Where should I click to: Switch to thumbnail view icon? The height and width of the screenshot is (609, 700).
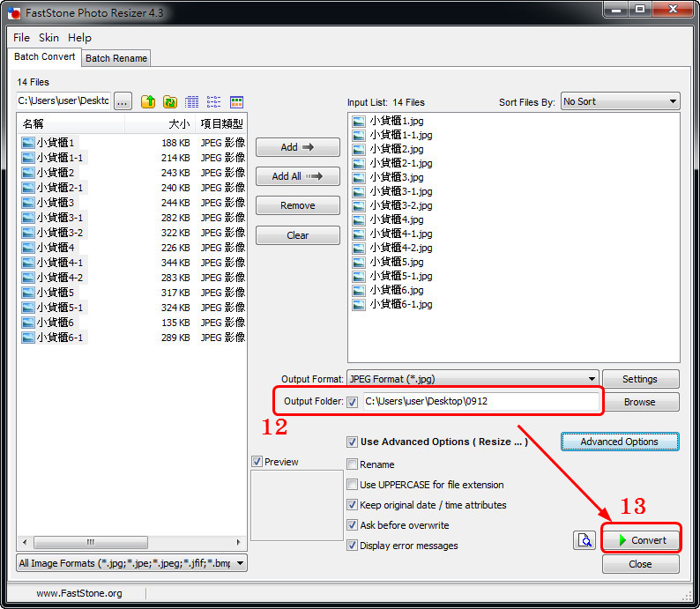pos(236,101)
